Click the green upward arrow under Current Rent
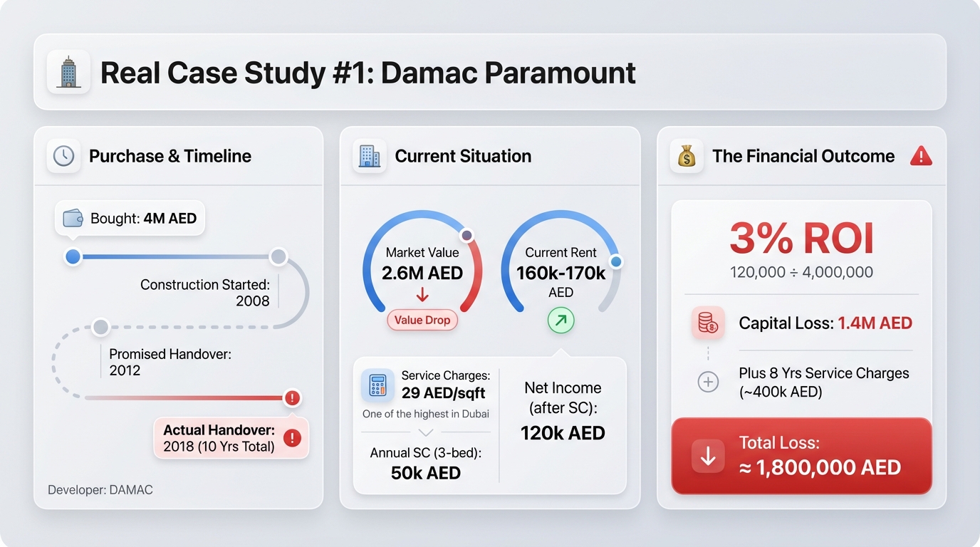 point(561,321)
